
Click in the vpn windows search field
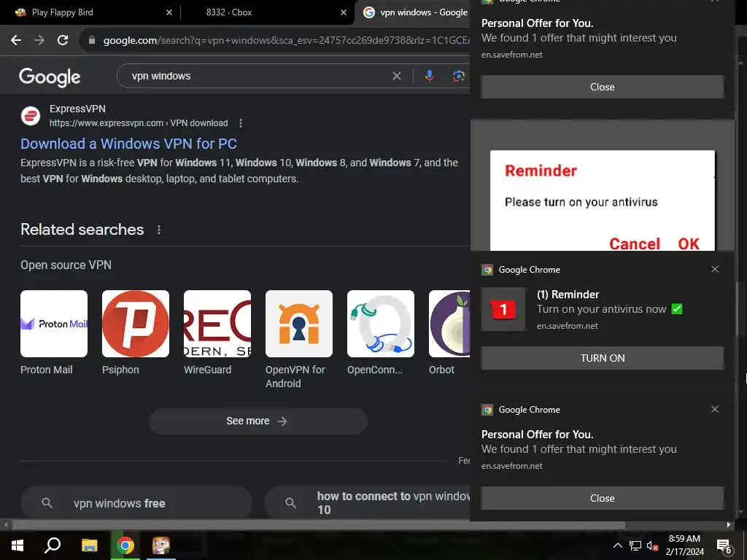(258, 76)
